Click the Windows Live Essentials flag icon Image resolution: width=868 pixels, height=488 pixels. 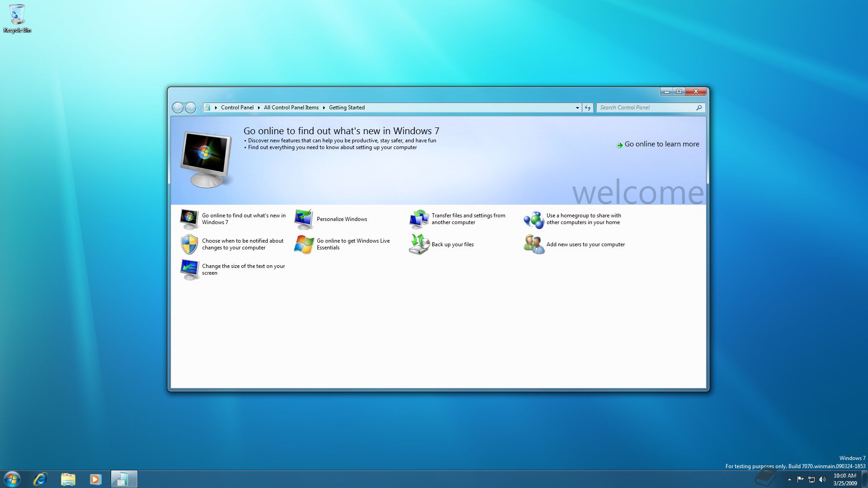tap(304, 244)
